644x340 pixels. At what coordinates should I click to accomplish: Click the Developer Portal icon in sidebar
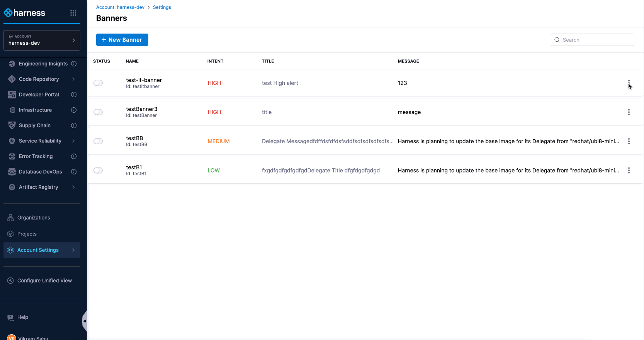pos(12,95)
